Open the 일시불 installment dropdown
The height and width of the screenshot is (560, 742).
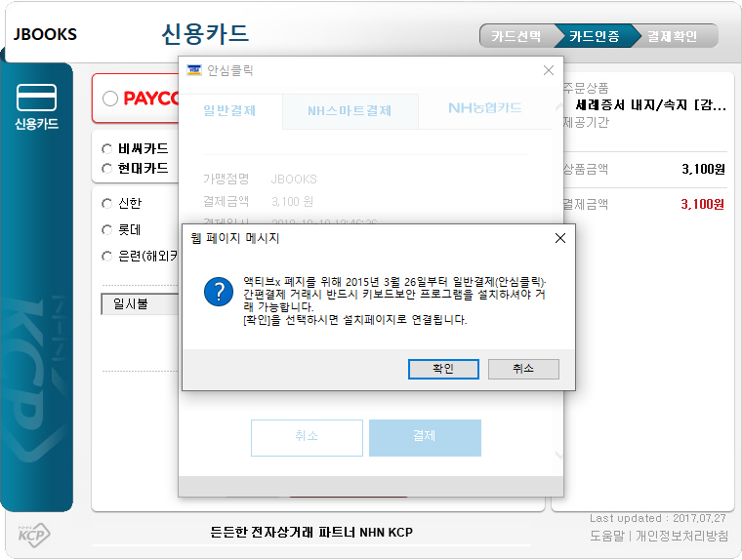coord(140,304)
